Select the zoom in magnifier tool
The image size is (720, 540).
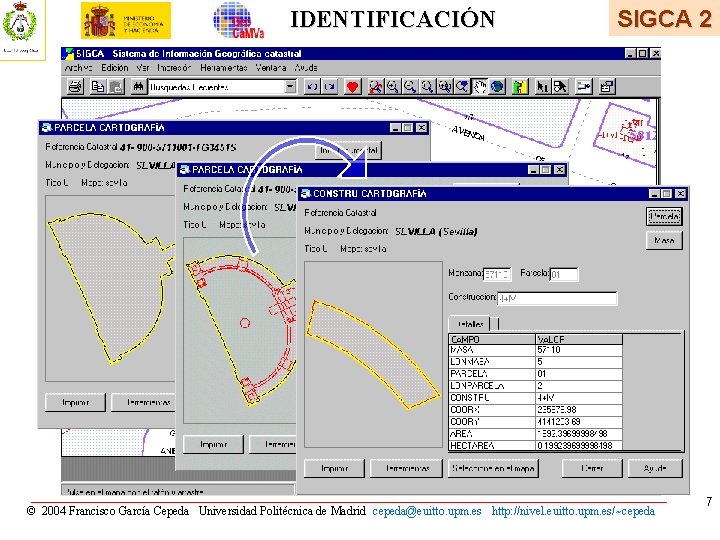(x=393, y=86)
